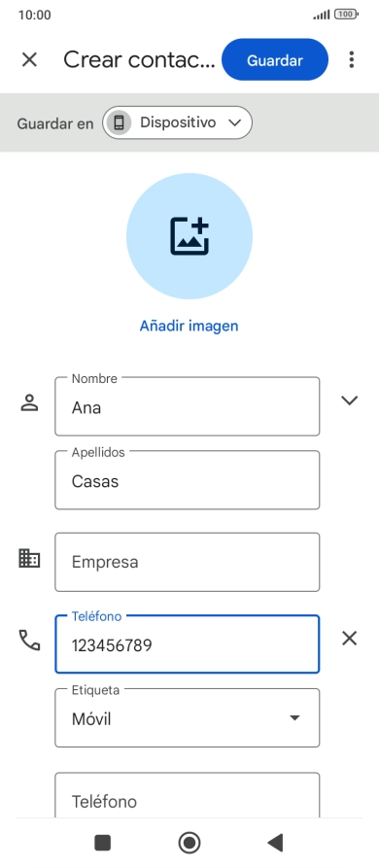Tap the add photo circle icon
The height and width of the screenshot is (868, 379).
[189, 236]
